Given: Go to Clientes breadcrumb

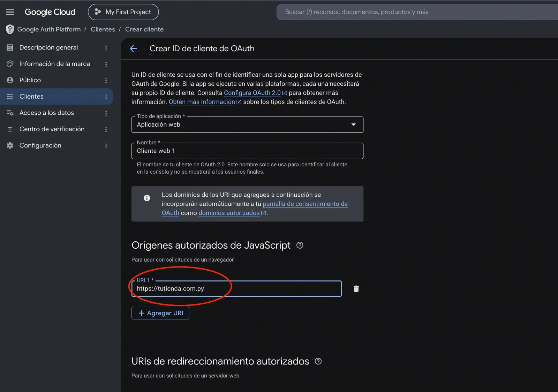Looking at the screenshot, I should pos(103,29).
